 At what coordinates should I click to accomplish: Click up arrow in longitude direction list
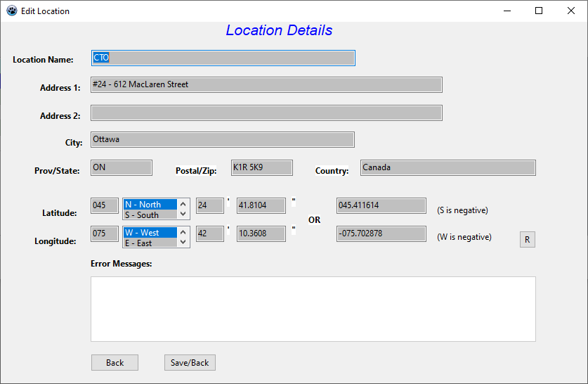point(183,233)
